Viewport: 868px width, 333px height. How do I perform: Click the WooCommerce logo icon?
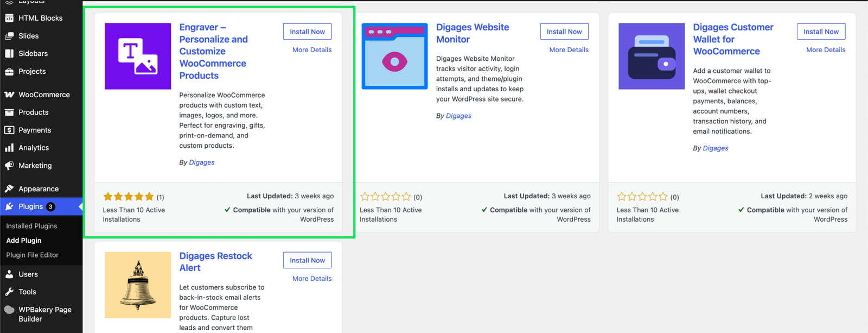click(x=9, y=95)
